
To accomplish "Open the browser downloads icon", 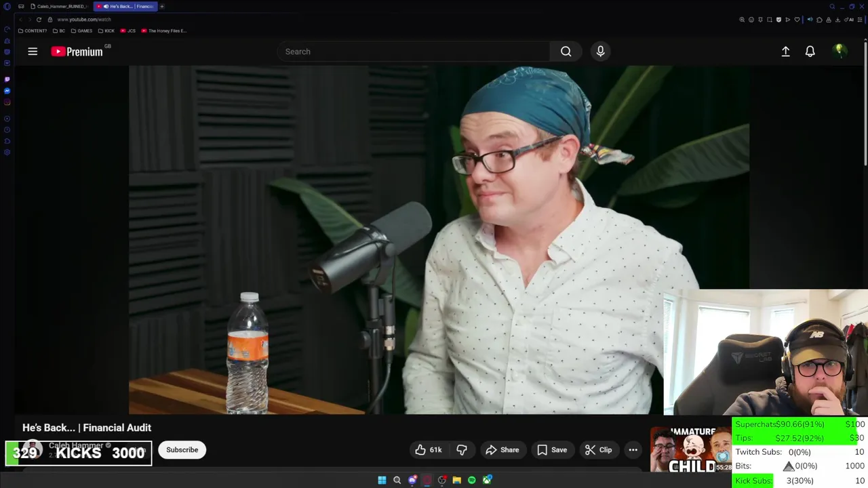I will click(x=837, y=20).
